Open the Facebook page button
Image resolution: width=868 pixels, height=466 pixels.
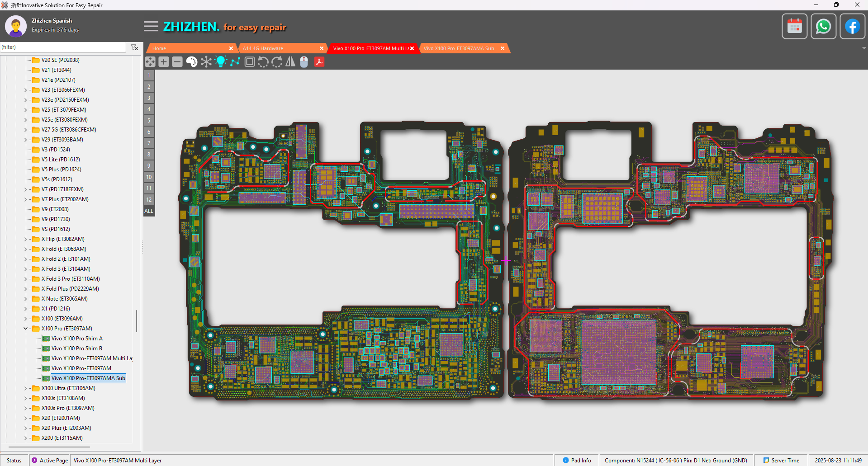pos(853,27)
